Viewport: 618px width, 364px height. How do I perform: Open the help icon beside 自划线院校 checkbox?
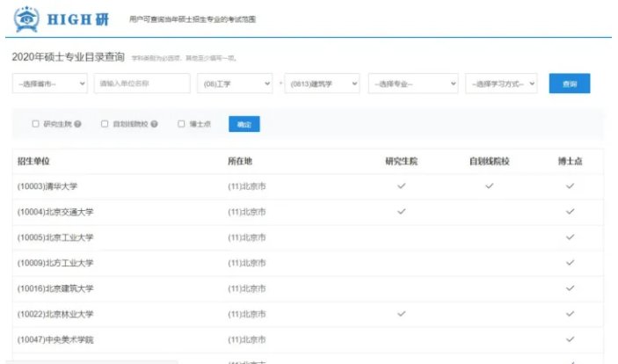coord(154,124)
